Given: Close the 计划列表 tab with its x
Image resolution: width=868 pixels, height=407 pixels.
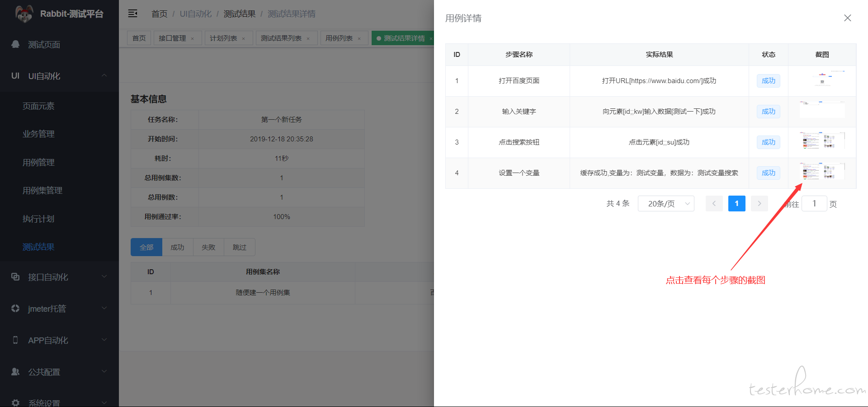Looking at the screenshot, I should coord(244,38).
